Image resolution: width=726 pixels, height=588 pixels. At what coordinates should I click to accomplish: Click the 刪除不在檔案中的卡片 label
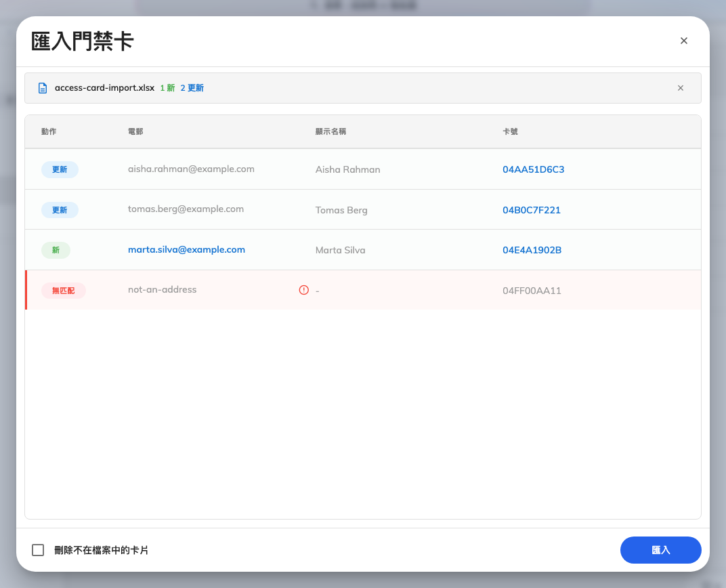102,550
